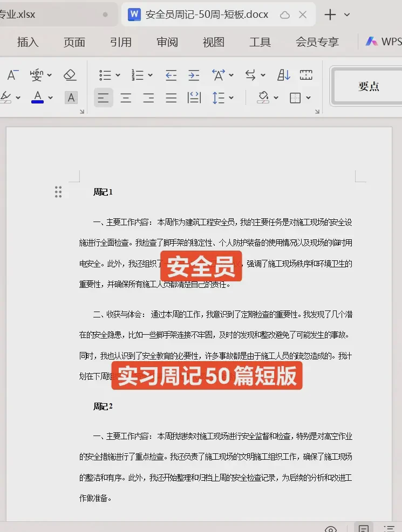
Task: Open the tab list arrow beside plus
Action: (346, 15)
